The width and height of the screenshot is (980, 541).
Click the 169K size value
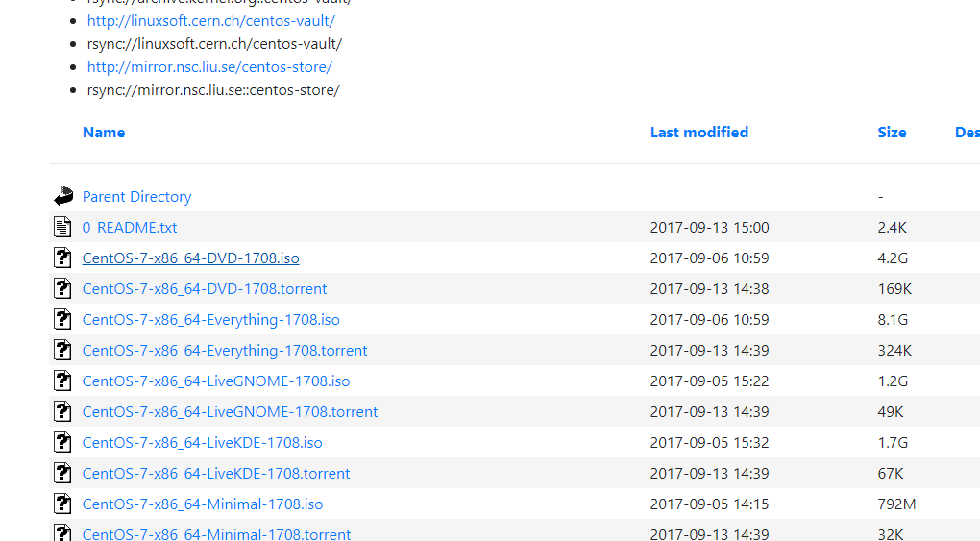point(894,288)
